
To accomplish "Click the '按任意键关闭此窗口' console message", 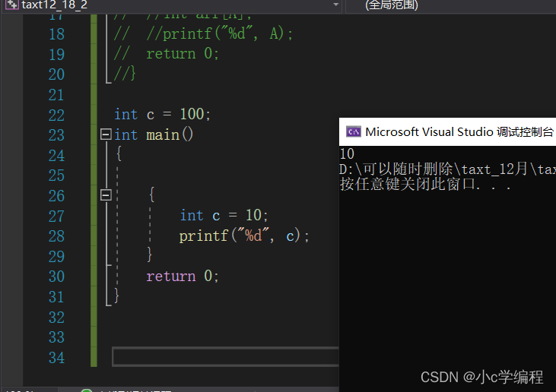I will (425, 184).
